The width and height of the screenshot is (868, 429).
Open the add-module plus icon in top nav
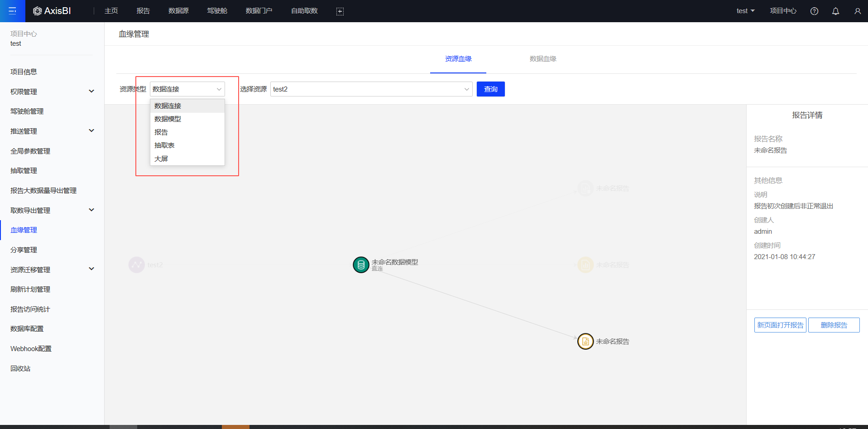coord(340,11)
